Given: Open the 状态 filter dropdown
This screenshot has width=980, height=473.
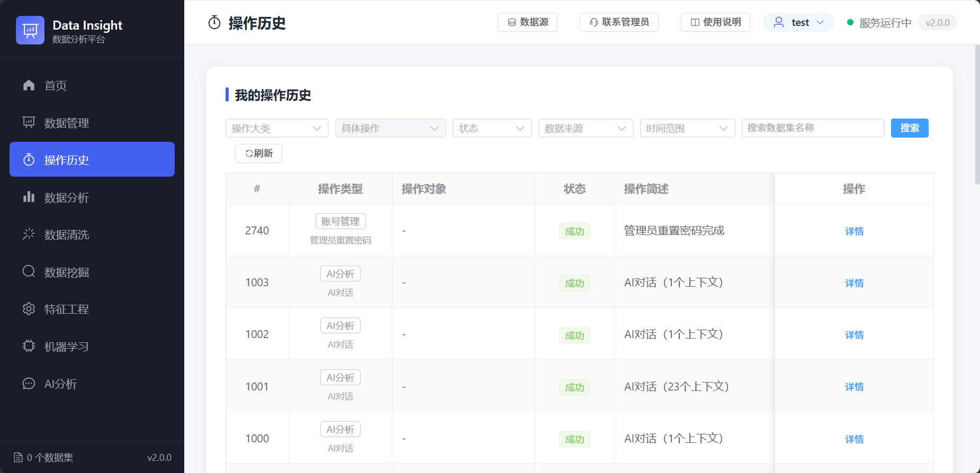Looking at the screenshot, I should 492,128.
